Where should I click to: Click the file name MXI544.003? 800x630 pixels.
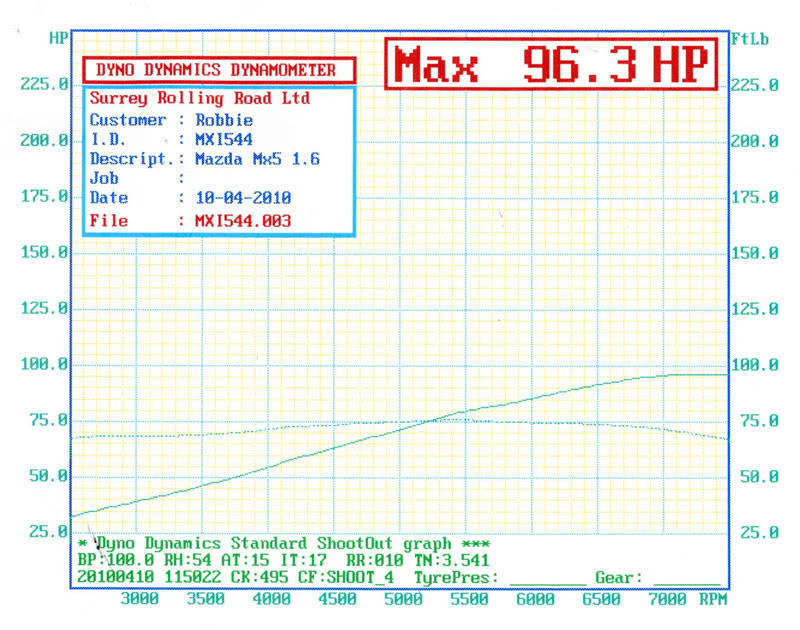tap(243, 221)
